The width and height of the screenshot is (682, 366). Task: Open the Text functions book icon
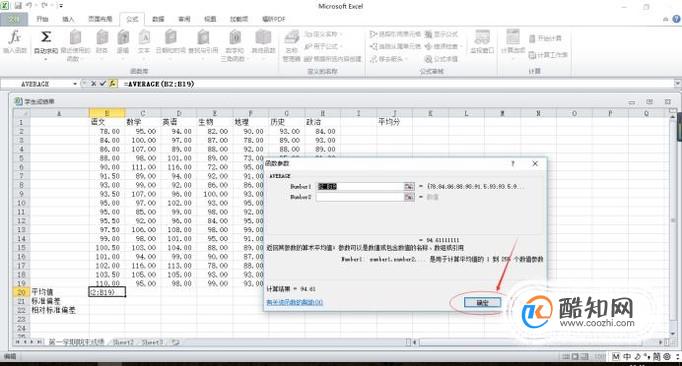pos(144,42)
